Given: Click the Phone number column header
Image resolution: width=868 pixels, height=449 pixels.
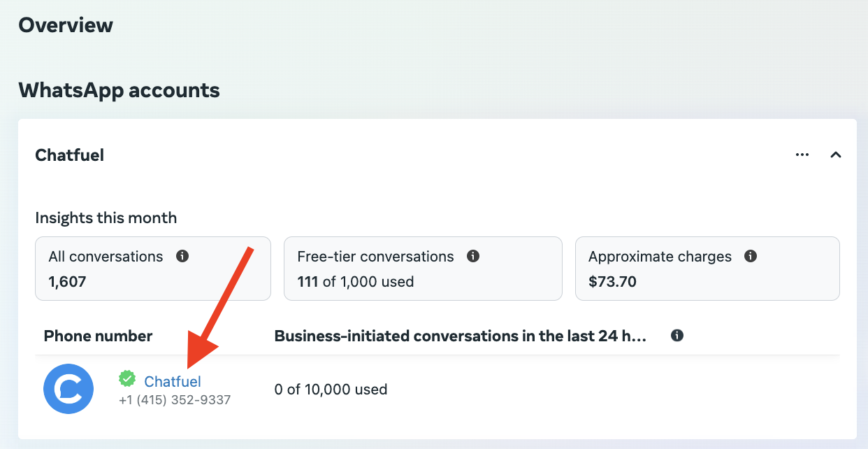Looking at the screenshot, I should point(98,336).
